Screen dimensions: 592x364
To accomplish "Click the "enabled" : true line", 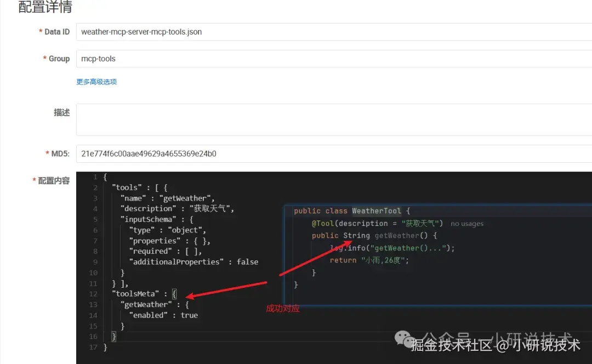I will (x=163, y=315).
